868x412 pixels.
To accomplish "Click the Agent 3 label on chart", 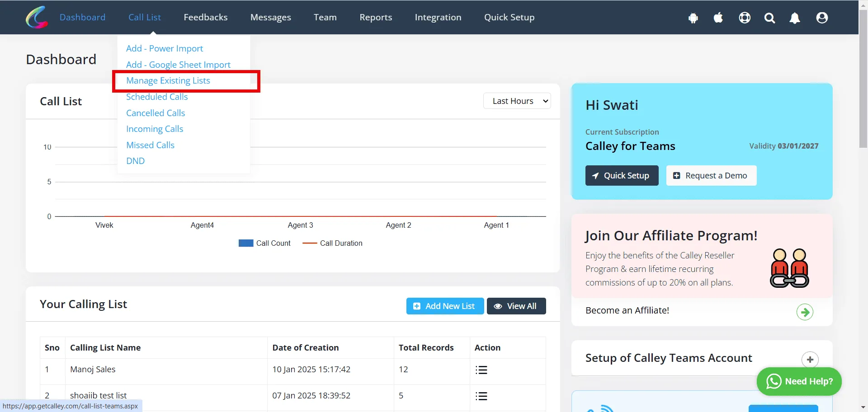I will (x=300, y=225).
